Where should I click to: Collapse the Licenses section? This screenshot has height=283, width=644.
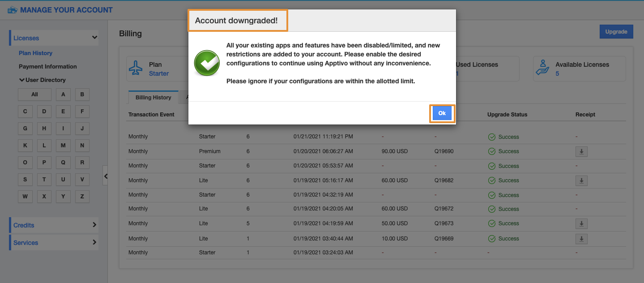coord(94,38)
